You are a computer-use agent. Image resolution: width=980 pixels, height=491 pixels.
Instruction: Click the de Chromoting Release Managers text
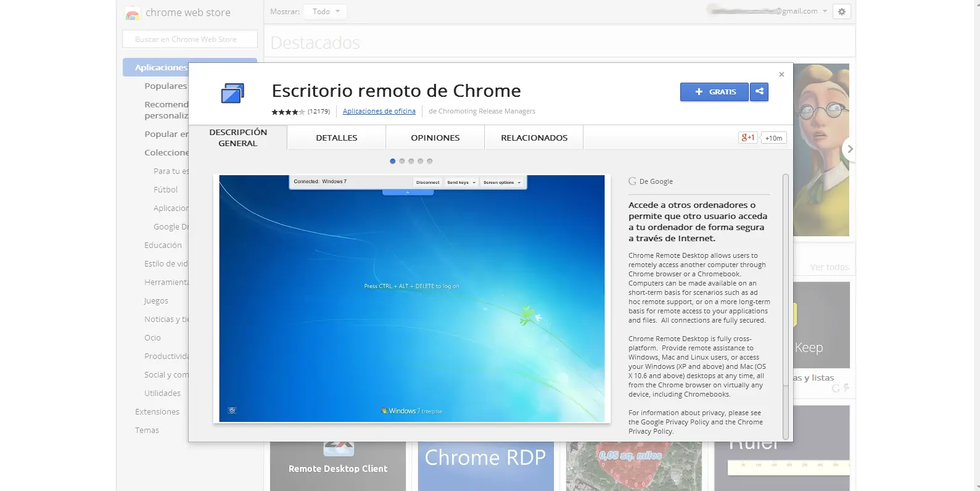(x=482, y=112)
